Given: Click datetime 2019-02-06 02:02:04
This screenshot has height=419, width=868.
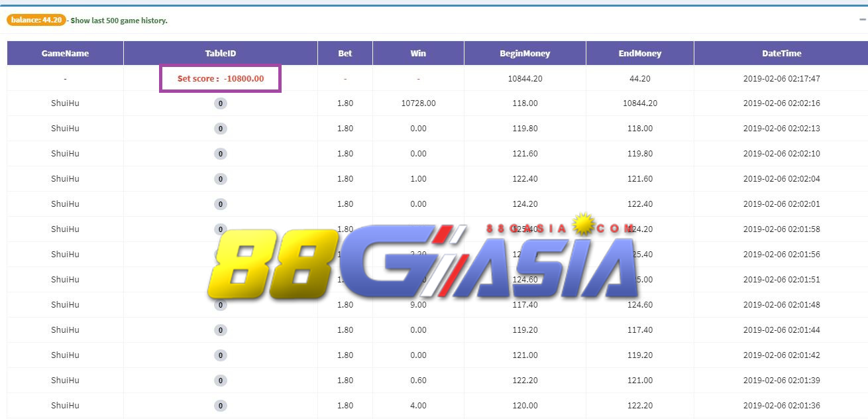Looking at the screenshot, I should pyautogui.click(x=781, y=179).
